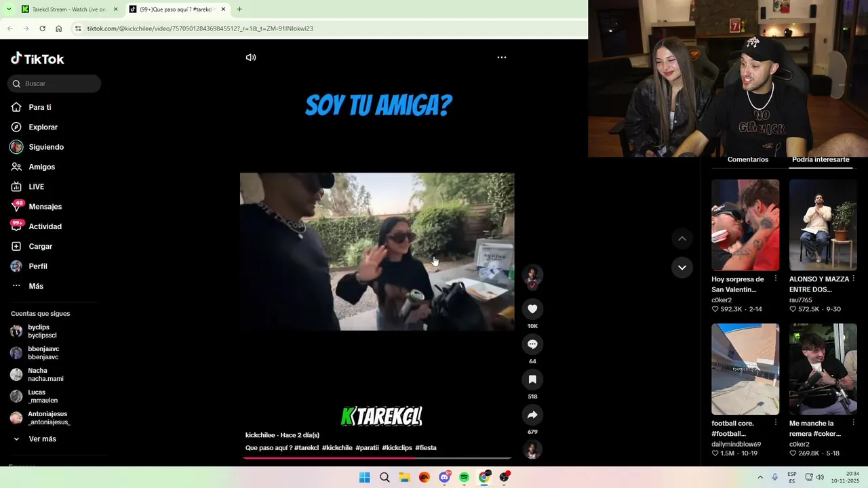Open the Amigos section
Viewport: 868px width, 488px height.
coord(41,167)
